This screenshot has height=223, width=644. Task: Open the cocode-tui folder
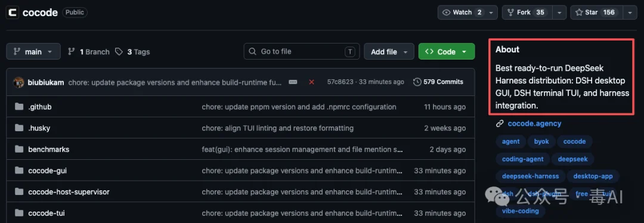click(47, 213)
